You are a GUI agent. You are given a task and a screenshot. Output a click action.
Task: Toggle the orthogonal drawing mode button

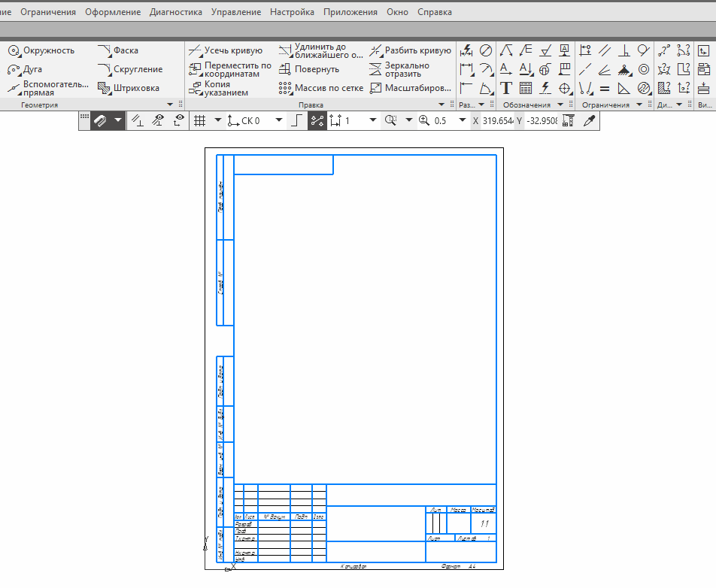point(297,120)
